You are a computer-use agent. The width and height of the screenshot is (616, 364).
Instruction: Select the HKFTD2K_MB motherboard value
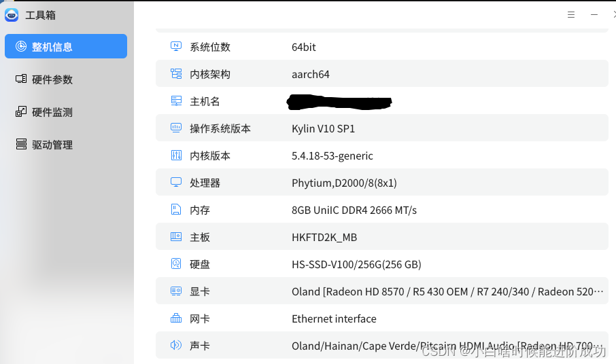[x=324, y=237]
